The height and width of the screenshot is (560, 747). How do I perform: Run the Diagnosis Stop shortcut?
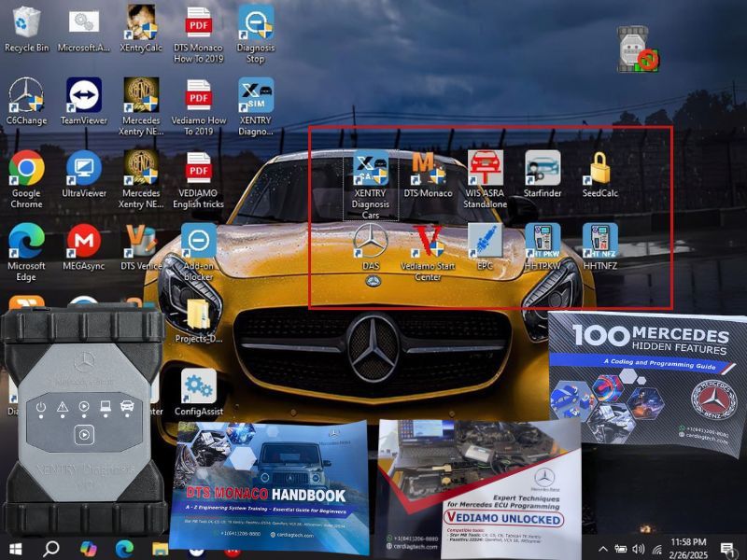(x=255, y=23)
